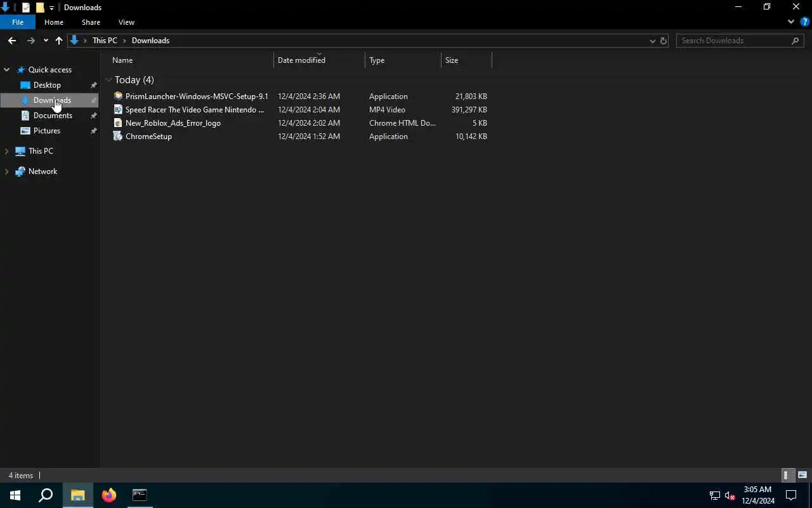
Task: Open the notification center icon
Action: pos(791,495)
